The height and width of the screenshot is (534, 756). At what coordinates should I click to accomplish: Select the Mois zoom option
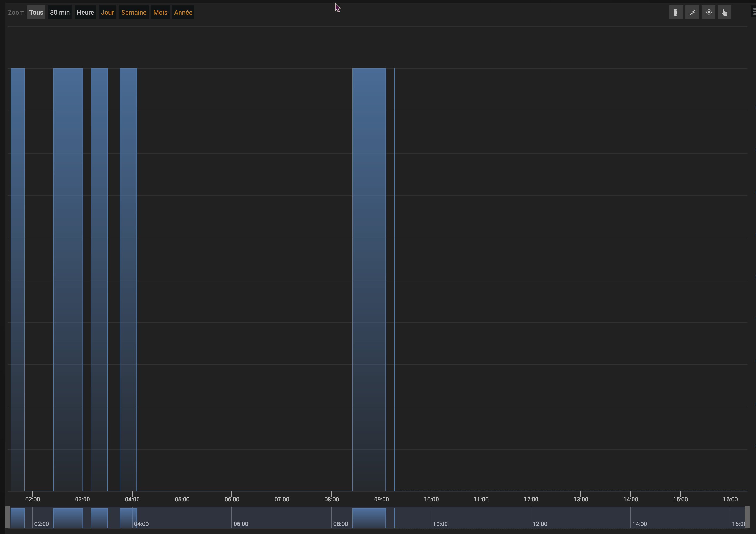(x=160, y=13)
